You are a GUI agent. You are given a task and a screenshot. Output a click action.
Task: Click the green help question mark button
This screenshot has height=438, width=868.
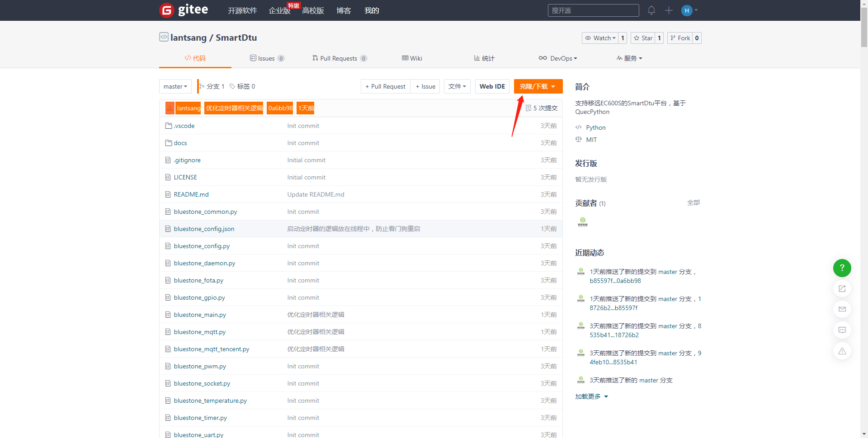click(842, 268)
